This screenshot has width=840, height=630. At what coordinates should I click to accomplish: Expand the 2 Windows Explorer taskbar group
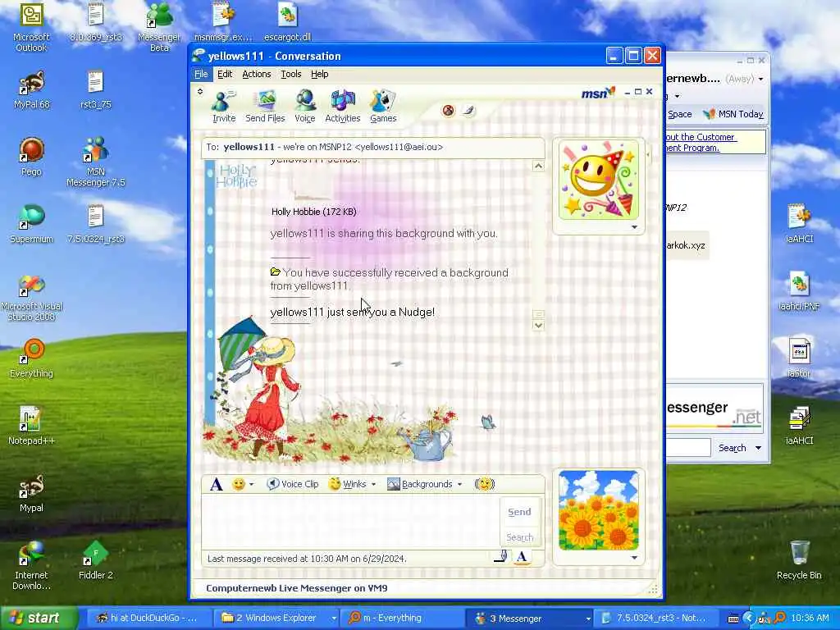[334, 619]
